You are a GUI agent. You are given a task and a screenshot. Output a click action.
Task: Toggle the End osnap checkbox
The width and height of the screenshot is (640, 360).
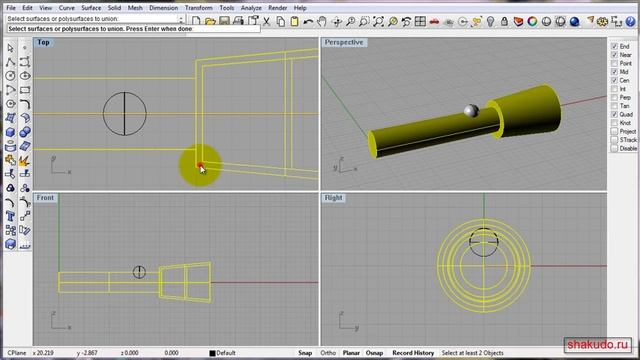point(614,46)
